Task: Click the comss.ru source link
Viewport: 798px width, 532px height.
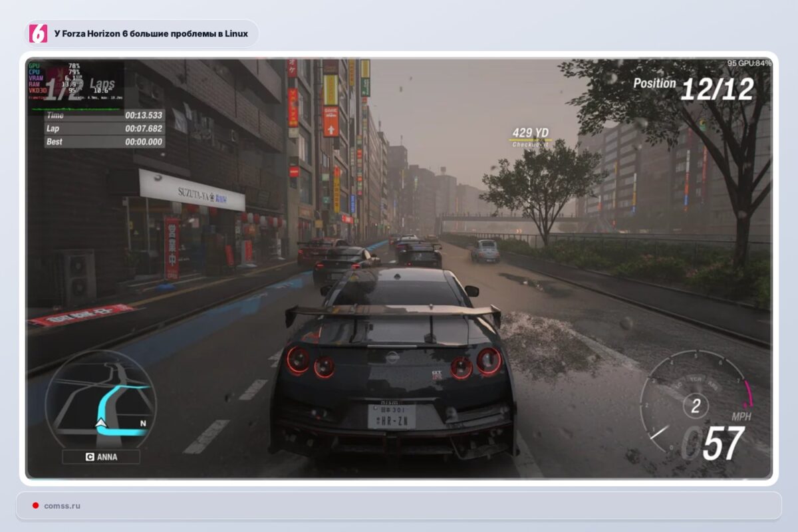Action: 62,506
